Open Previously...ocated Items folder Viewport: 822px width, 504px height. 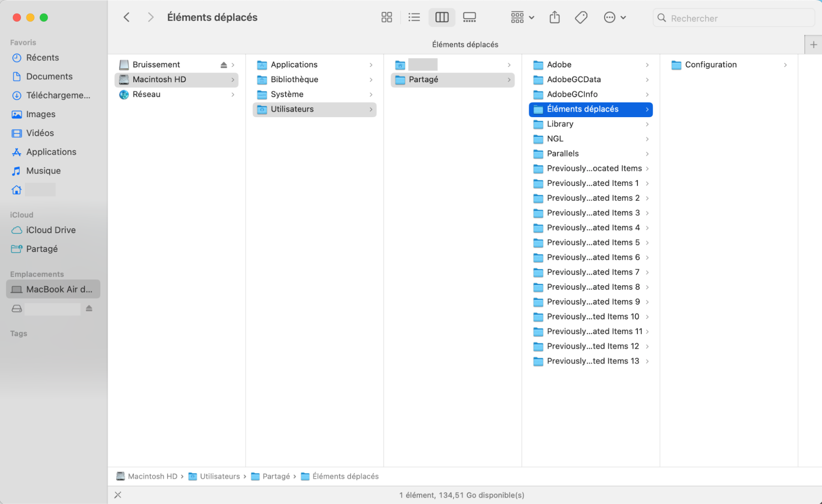pos(591,169)
